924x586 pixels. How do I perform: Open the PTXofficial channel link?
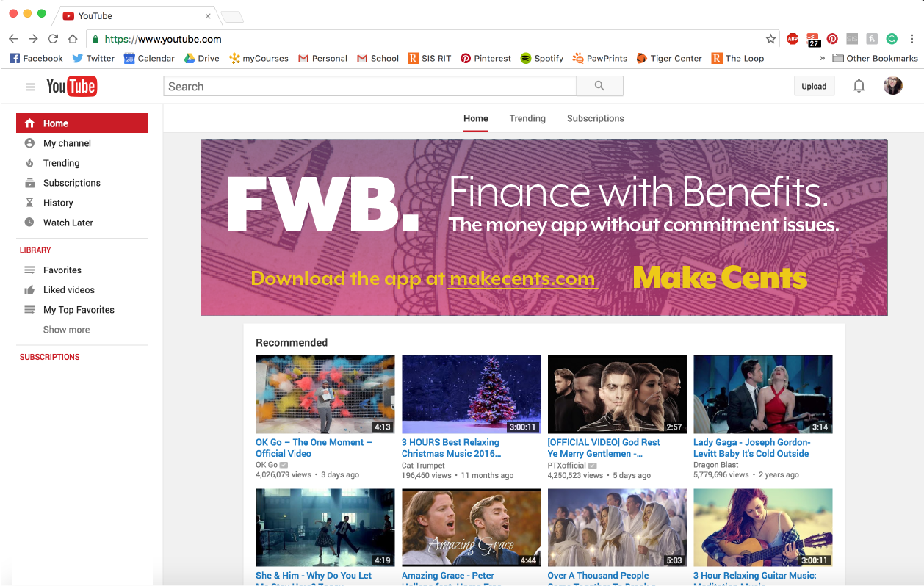click(567, 465)
